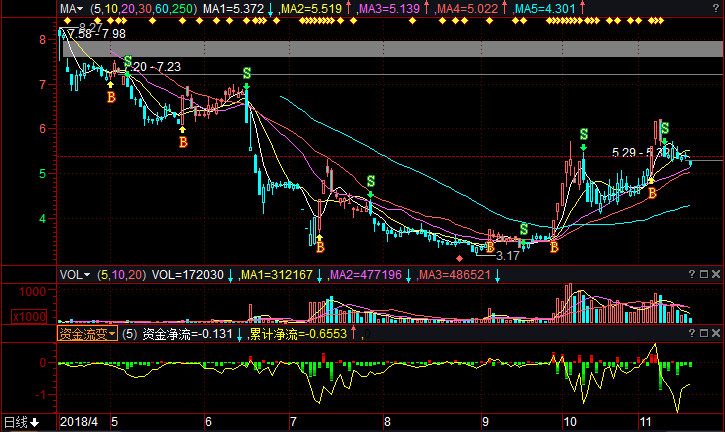Open the VOL indicator dropdown
The image size is (725, 432).
(x=74, y=274)
